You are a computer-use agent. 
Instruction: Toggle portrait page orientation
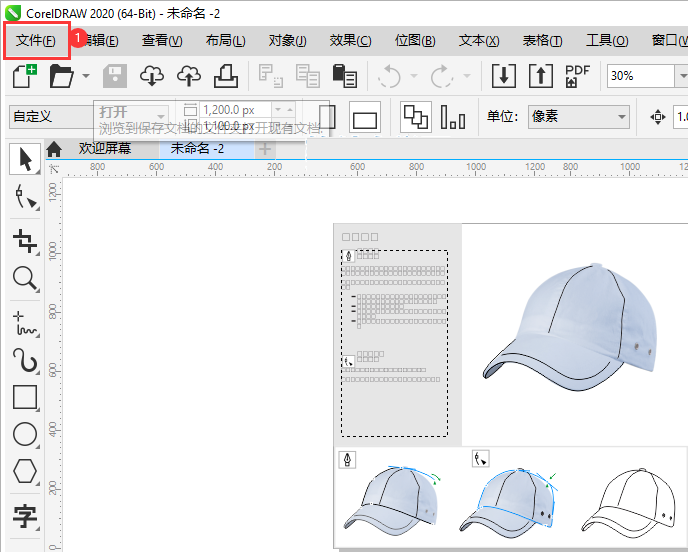point(327,117)
